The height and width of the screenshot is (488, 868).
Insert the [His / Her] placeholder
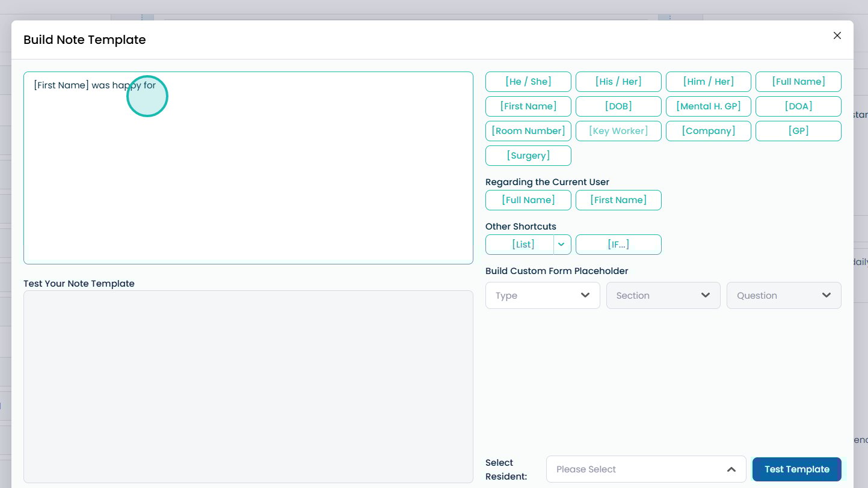(x=618, y=82)
